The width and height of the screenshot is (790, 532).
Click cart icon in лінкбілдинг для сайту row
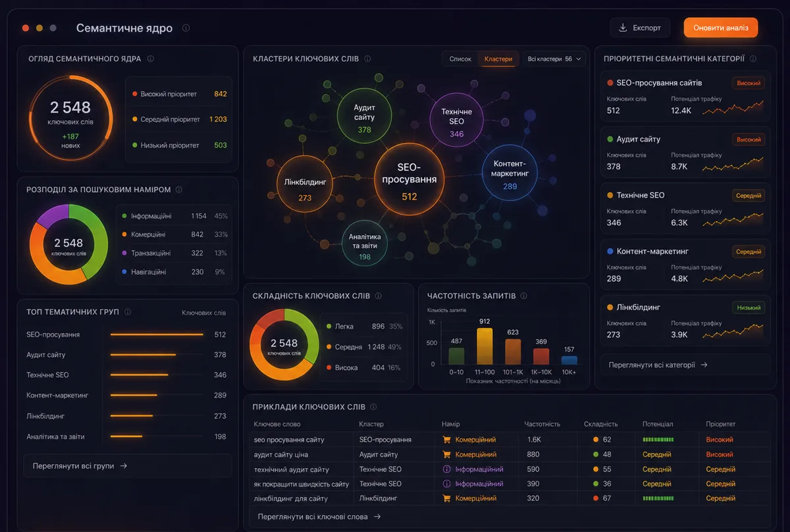(x=446, y=498)
